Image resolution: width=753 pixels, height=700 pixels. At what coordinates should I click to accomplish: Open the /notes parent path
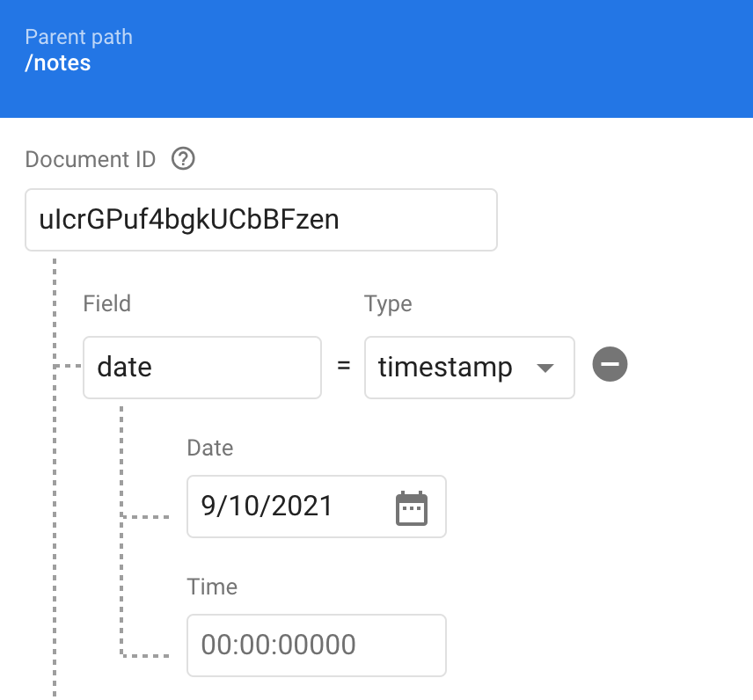coord(58,63)
